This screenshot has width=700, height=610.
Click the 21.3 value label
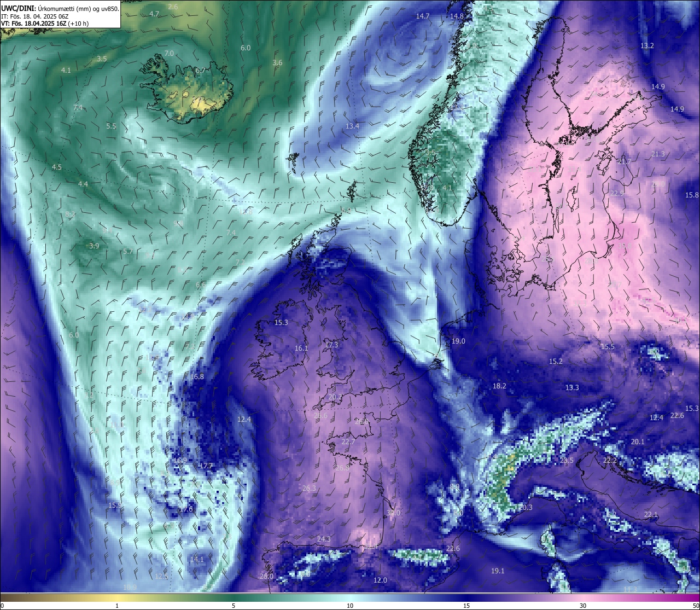click(658, 154)
